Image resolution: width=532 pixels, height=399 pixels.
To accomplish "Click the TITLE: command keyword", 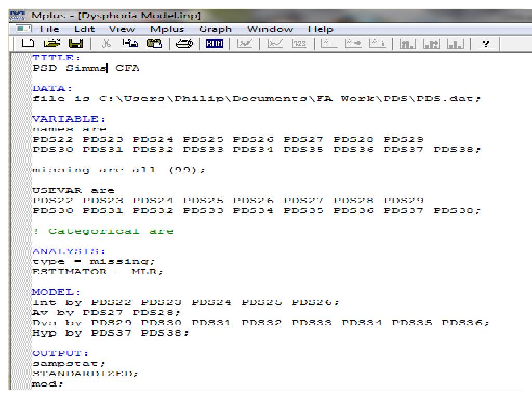I will coord(56,58).
